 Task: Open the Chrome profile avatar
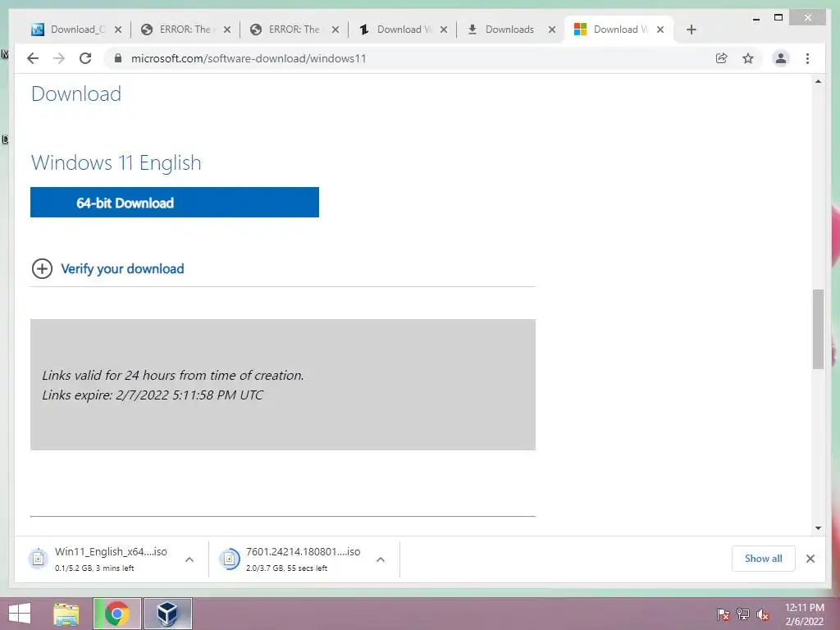pyautogui.click(x=781, y=58)
